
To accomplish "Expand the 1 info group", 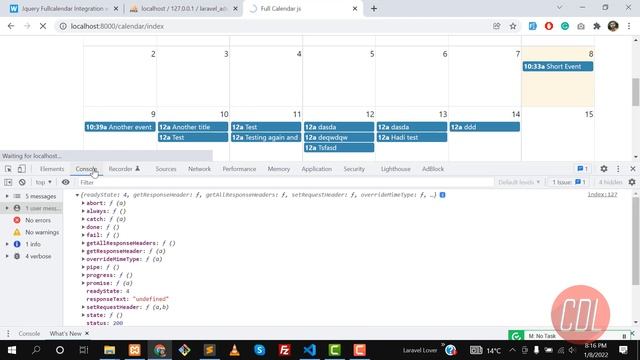I will 7,244.
